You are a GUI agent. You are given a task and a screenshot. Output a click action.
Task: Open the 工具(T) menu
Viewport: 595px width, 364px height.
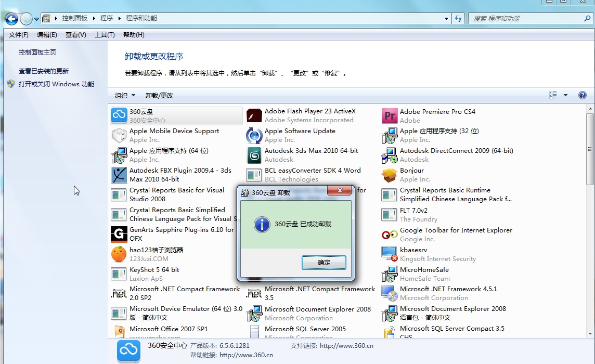pos(105,34)
